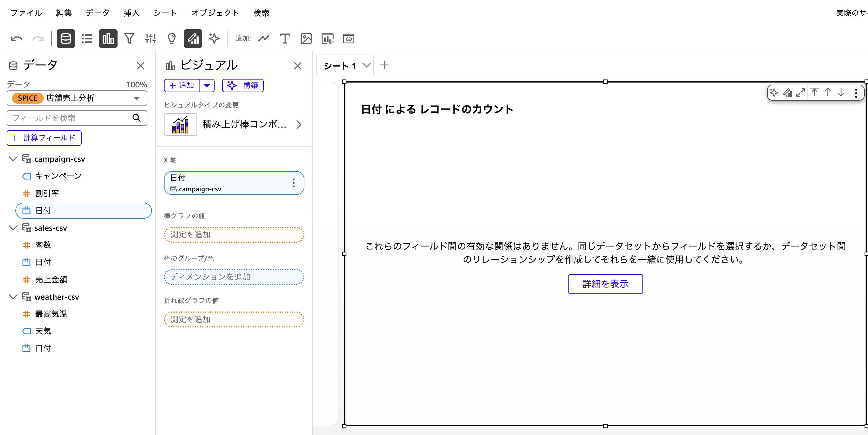The image size is (868, 435).
Task: Open the 店舗売上分析 dataset dropdown
Action: pos(77,98)
